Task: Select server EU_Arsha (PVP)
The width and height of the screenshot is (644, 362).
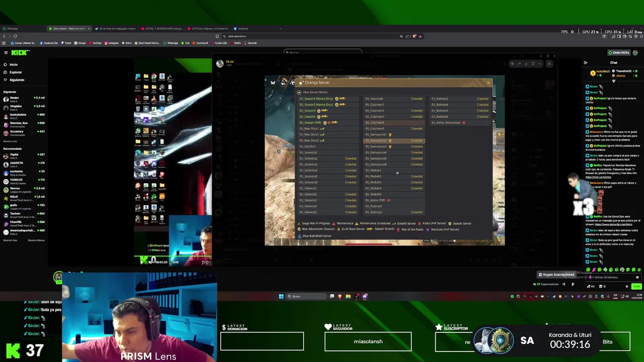Action: (x=394, y=200)
